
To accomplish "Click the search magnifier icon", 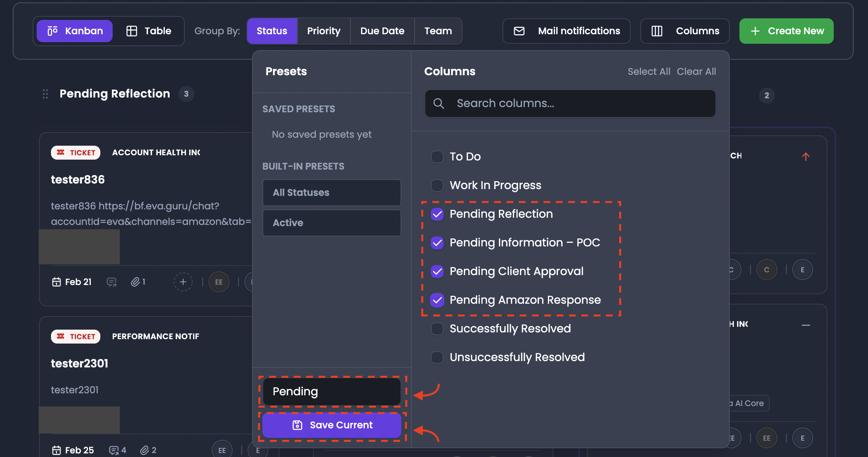I will [x=439, y=104].
